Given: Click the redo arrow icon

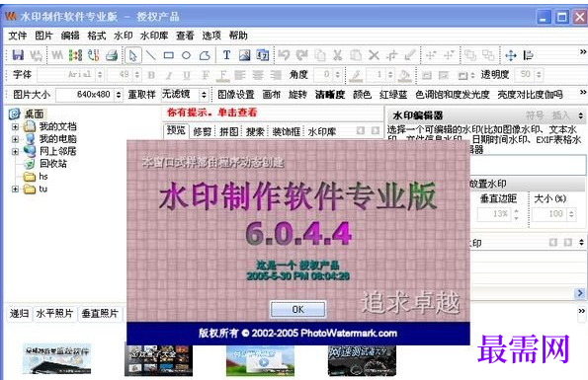Looking at the screenshot, I should [x=301, y=55].
